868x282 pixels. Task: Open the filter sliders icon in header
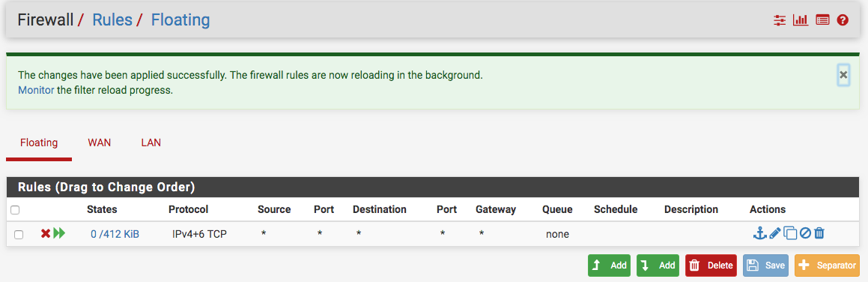click(x=780, y=20)
